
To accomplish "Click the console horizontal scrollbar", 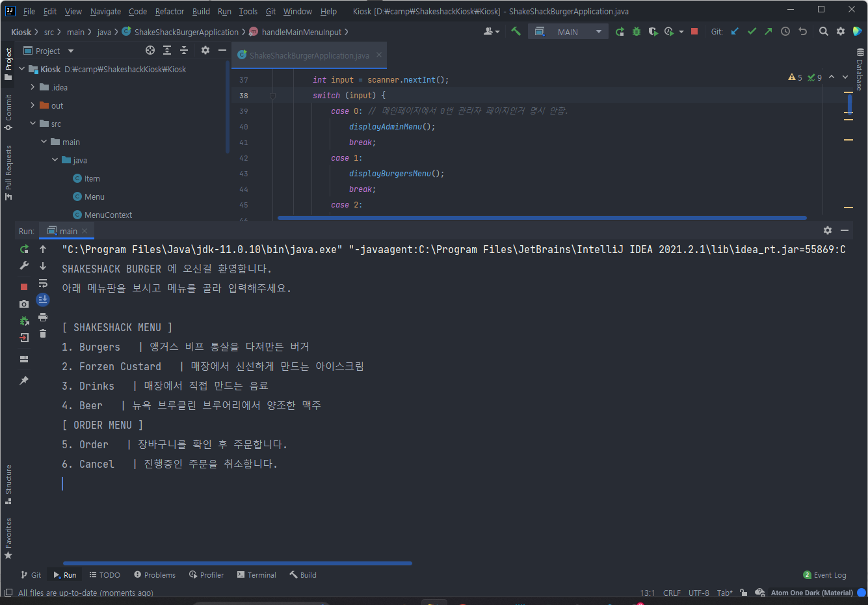I will [237, 563].
